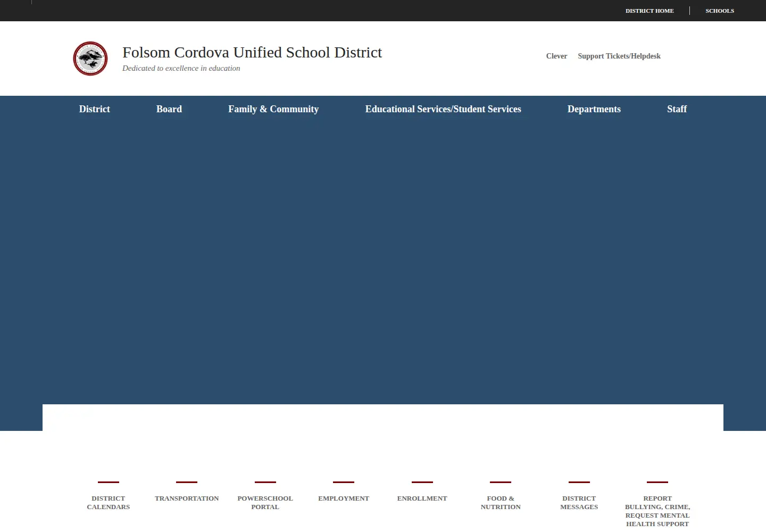The width and height of the screenshot is (766, 532).
Task: Open the Board menu
Action: [169, 109]
